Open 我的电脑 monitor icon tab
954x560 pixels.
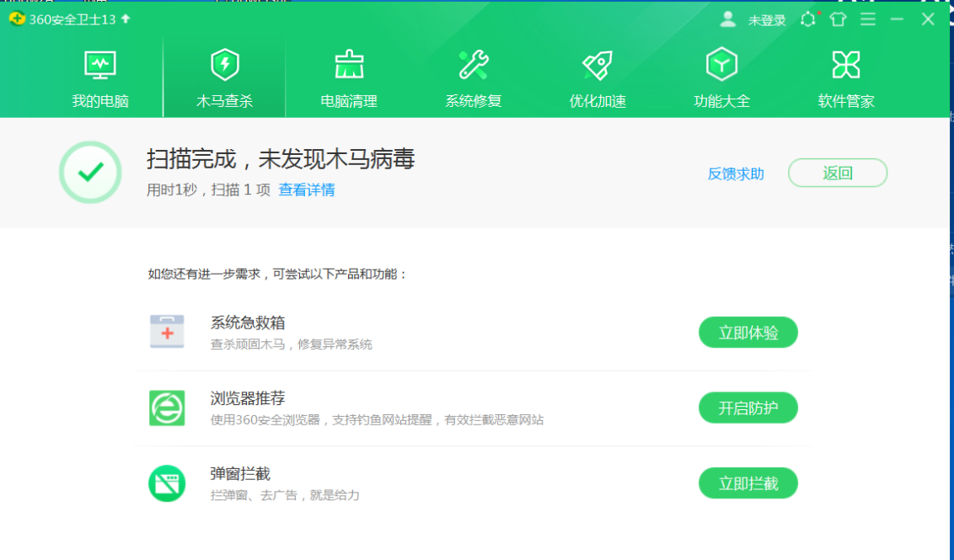tap(99, 78)
